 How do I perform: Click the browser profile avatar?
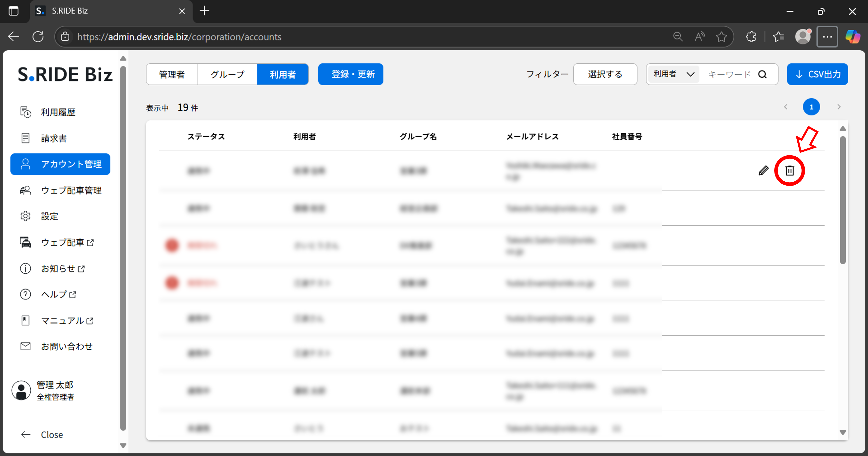(803, 37)
